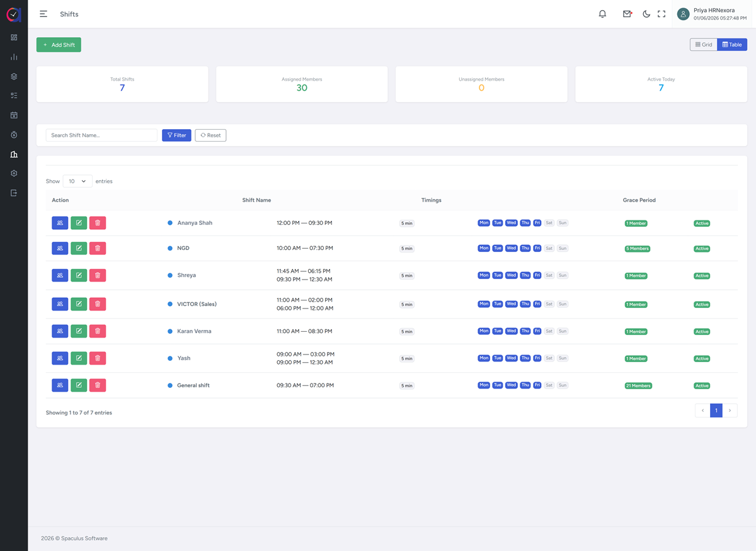
Task: Click the Search Shift Name field
Action: [x=101, y=135]
